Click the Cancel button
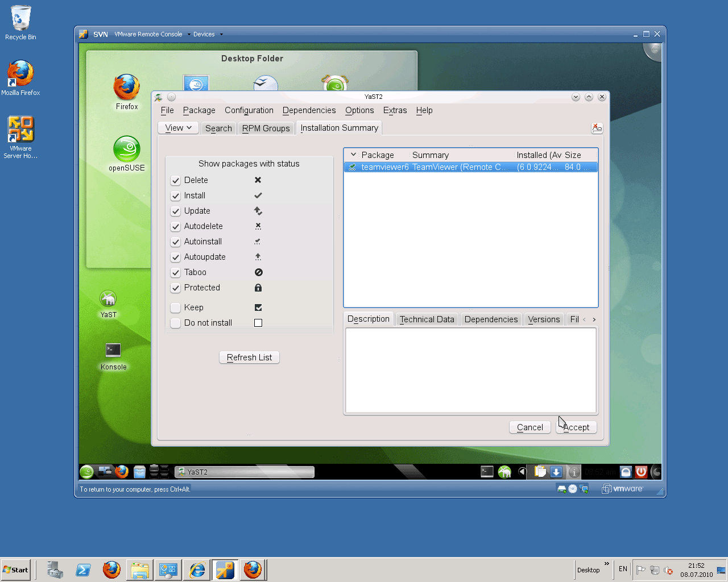Image resolution: width=728 pixels, height=582 pixels. point(530,427)
